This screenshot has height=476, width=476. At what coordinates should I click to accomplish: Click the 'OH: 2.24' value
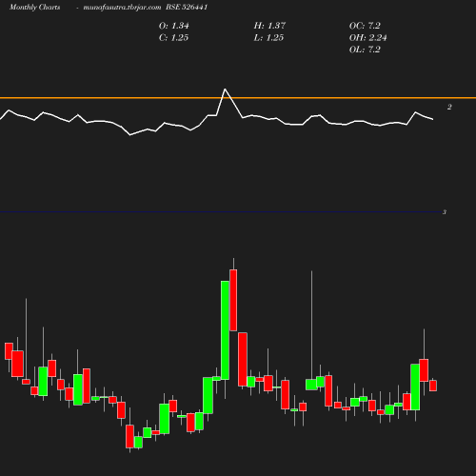367,38
